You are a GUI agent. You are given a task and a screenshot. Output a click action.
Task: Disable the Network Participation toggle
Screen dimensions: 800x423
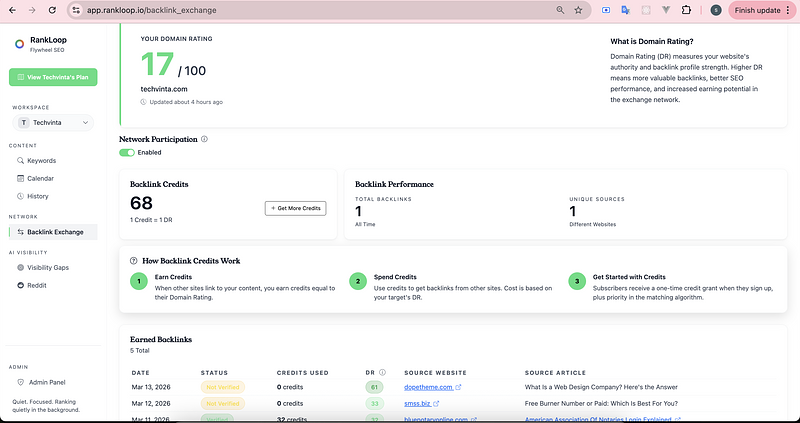126,153
